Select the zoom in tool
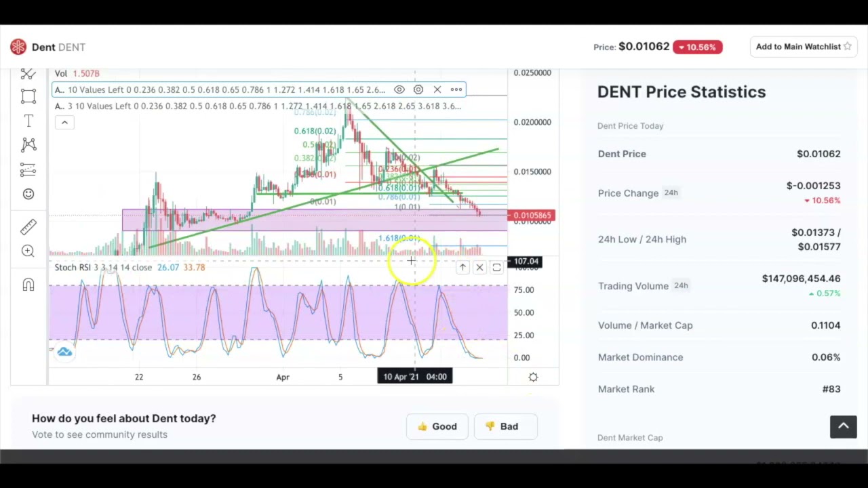868x488 pixels. tap(28, 251)
